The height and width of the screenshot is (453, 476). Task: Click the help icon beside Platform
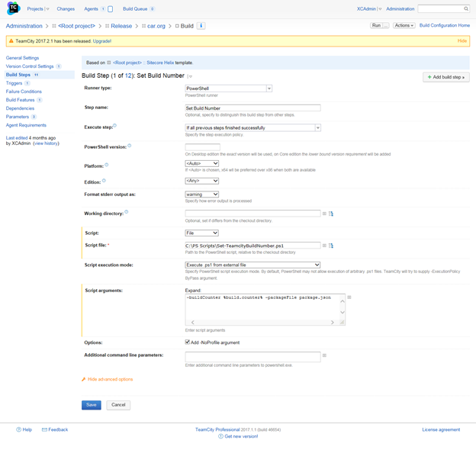[107, 165]
